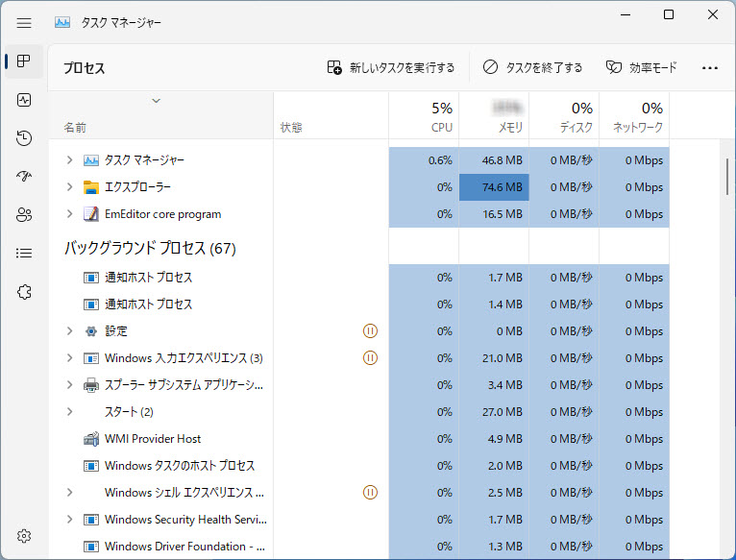The height and width of the screenshot is (560, 736).
Task: Click タスクを終了する button
Action: tap(532, 68)
